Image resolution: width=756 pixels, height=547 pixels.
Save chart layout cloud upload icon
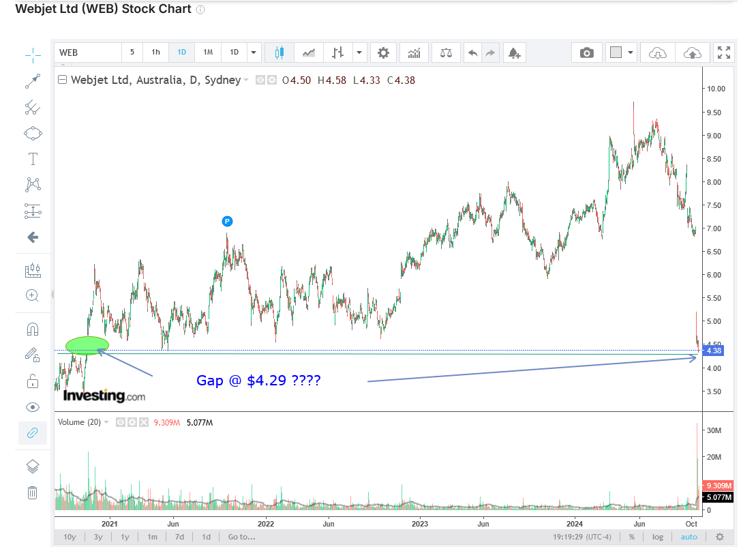click(x=692, y=53)
